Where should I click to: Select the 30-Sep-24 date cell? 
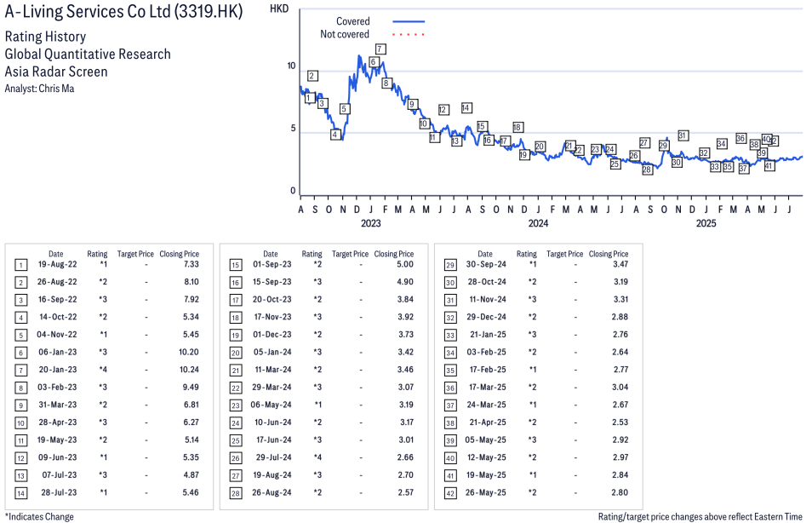[486, 264]
